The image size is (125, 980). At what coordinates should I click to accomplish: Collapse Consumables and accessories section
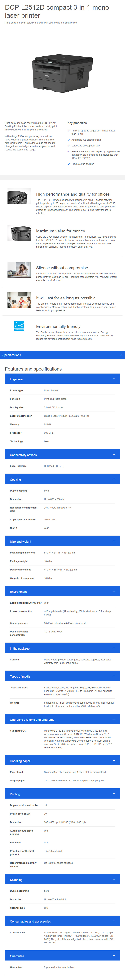[113, 921]
